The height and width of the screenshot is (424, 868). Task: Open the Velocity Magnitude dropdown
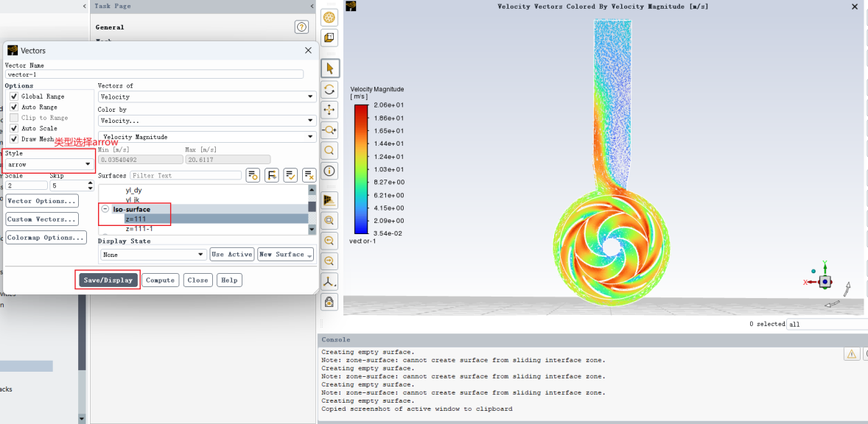click(207, 137)
